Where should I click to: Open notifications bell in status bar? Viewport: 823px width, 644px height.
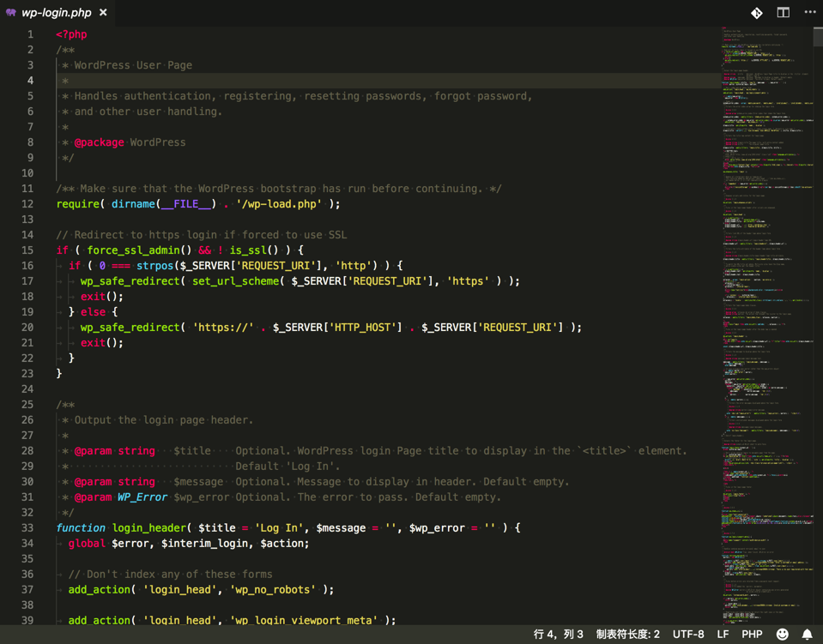pos(808,634)
